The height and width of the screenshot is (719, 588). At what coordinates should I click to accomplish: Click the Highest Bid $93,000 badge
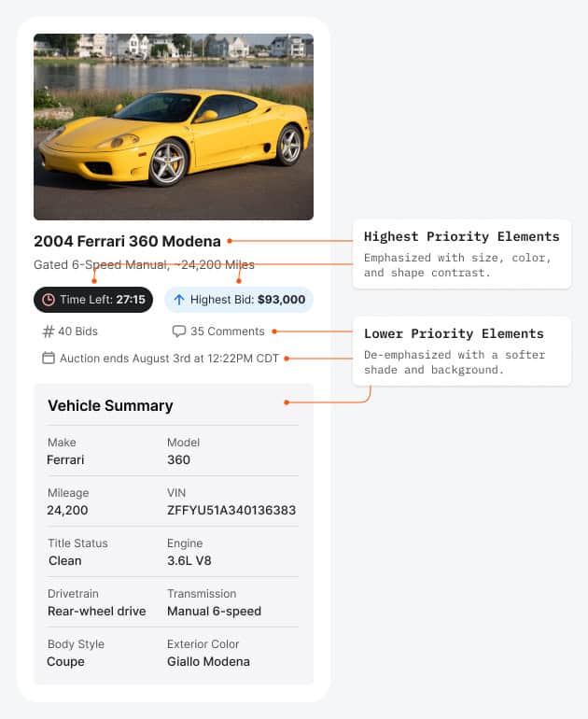239,300
